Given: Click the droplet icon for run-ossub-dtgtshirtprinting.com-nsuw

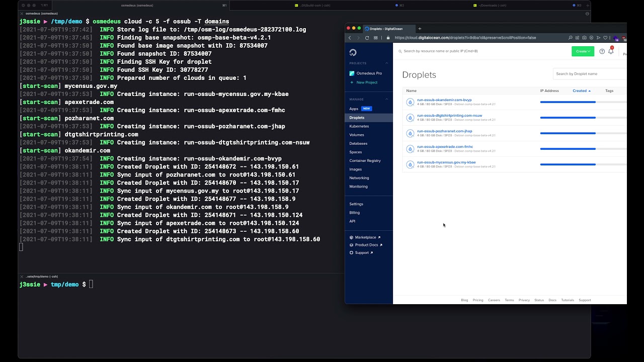Looking at the screenshot, I should pyautogui.click(x=410, y=118).
